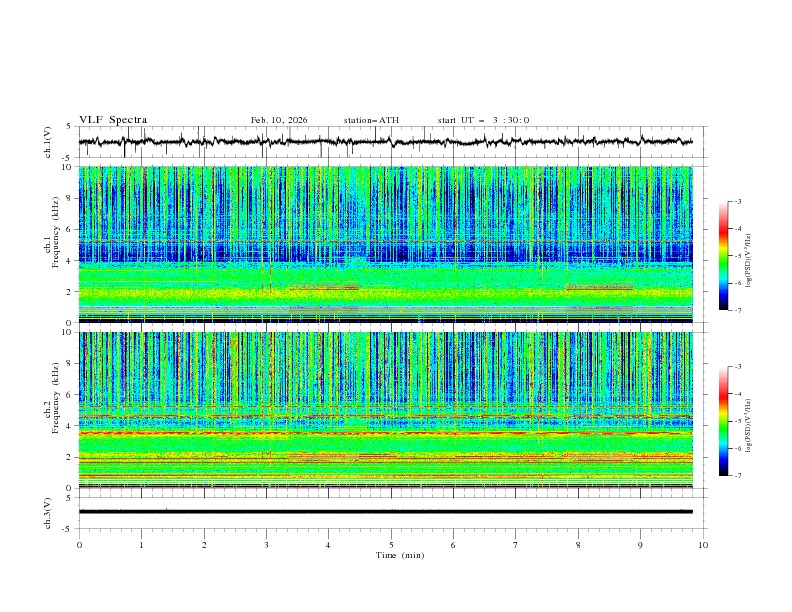Select the ch.3 voltage flat-line panel
The image size is (792, 612).
pyautogui.click(x=390, y=512)
